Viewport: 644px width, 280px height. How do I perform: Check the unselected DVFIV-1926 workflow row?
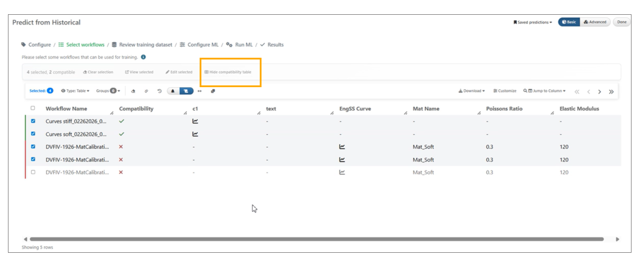(x=33, y=172)
